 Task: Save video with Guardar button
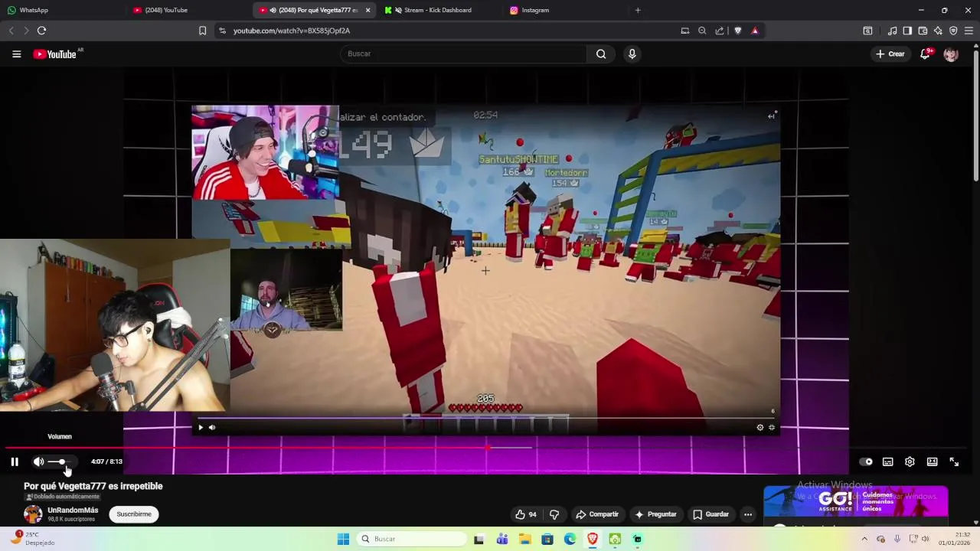click(x=710, y=514)
